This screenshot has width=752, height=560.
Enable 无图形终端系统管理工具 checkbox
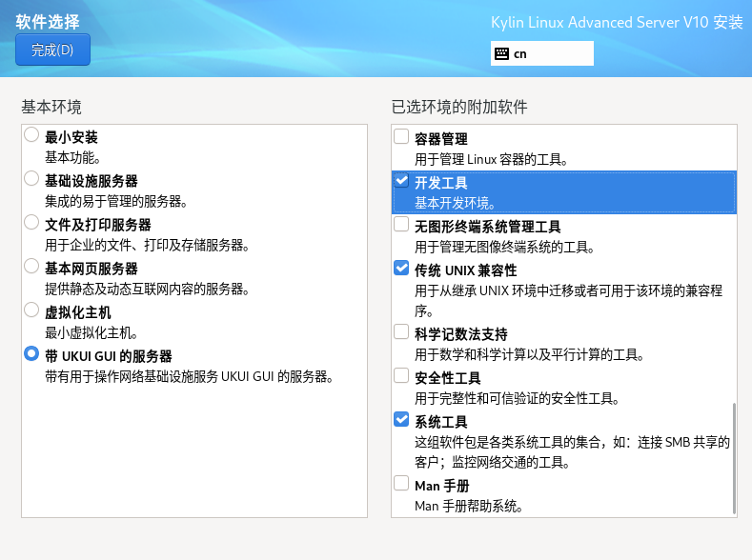tap(401, 224)
